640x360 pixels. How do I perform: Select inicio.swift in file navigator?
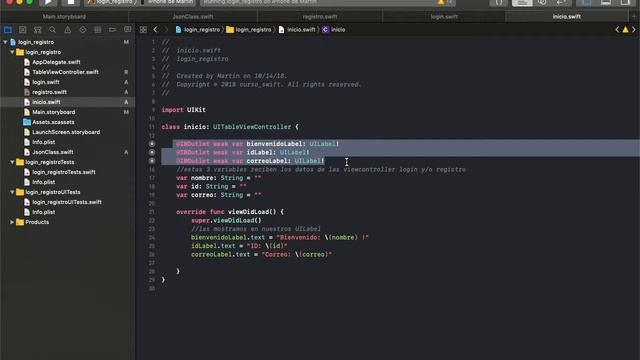tap(46, 102)
